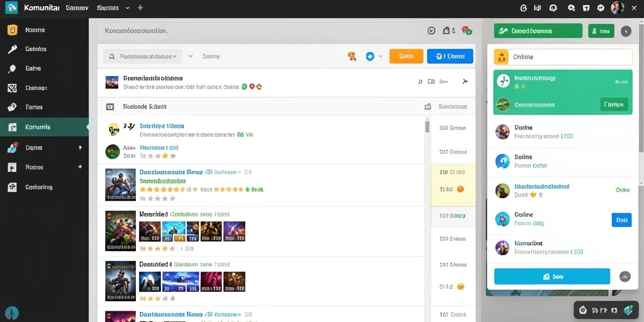Screen dimensions: 644x322
Task: Open the chevron dropdown after Sacrate tab
Action: coord(127,8)
